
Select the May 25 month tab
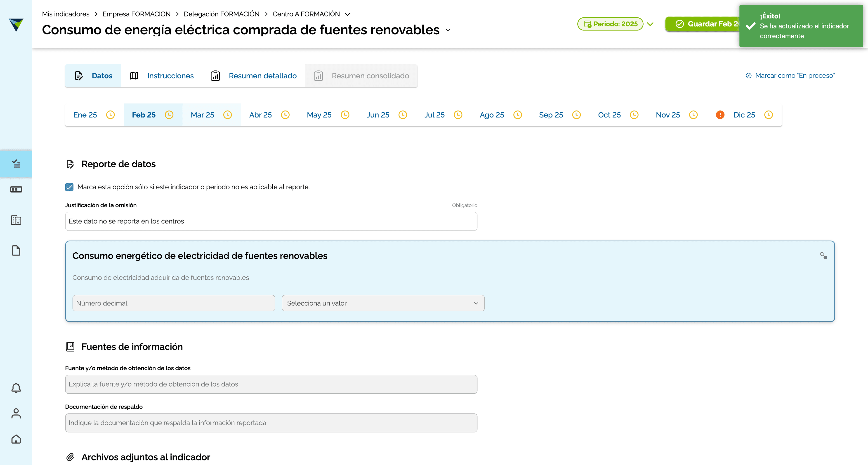[x=328, y=115]
